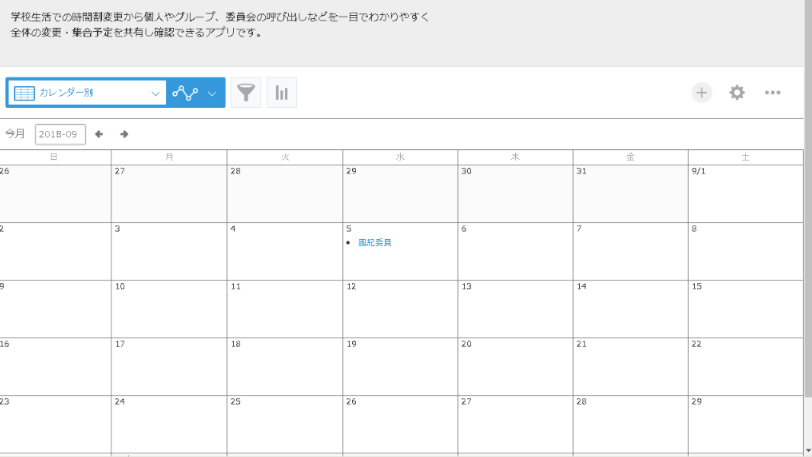Select the date cell 18
Screen dimensions: 812x457
284,367
